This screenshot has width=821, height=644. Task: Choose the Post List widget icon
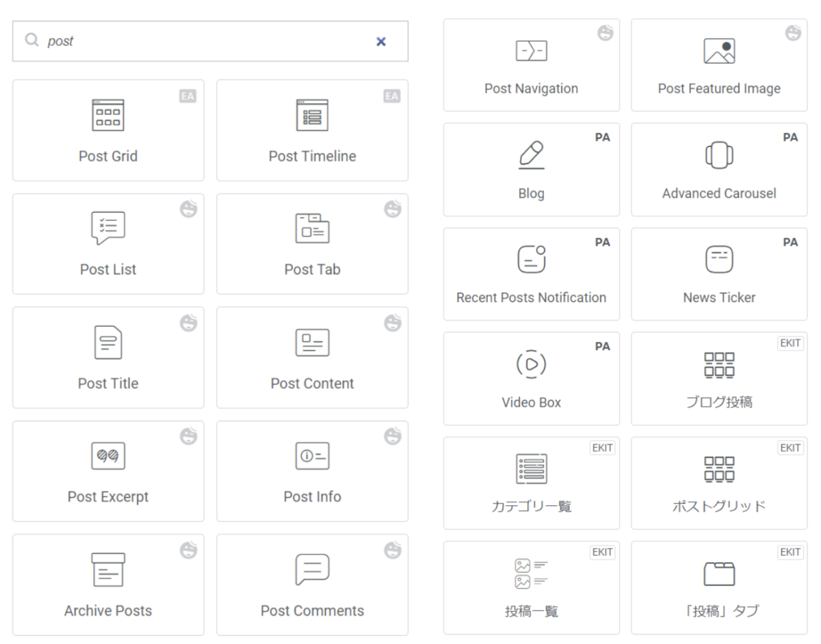tap(108, 228)
